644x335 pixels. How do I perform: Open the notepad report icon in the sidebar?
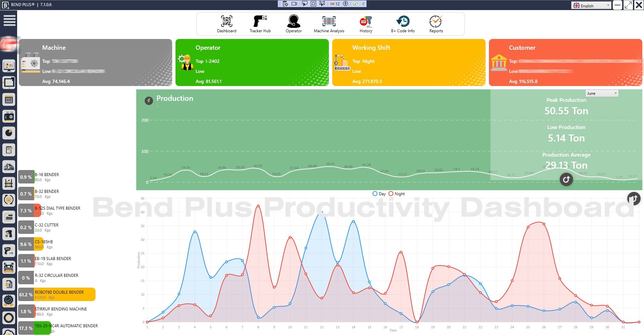point(9,150)
